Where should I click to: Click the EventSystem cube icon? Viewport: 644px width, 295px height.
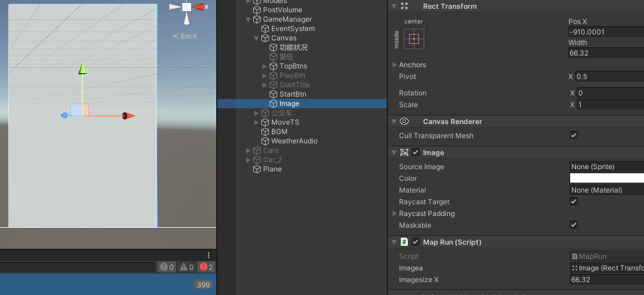tap(265, 29)
